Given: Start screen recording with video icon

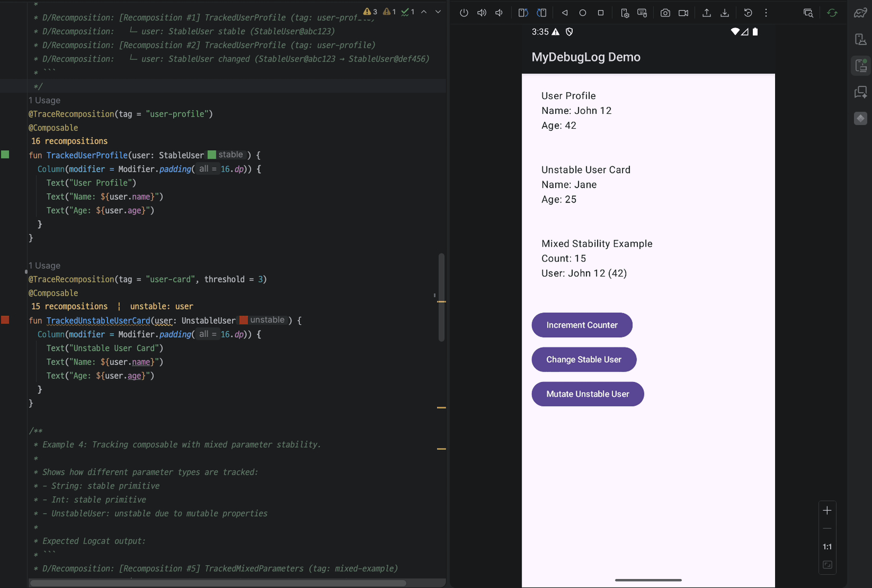Looking at the screenshot, I should click(x=684, y=13).
